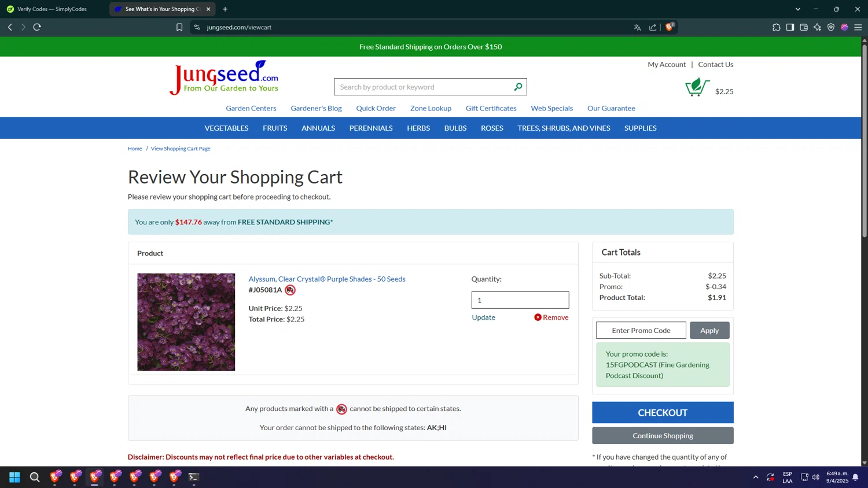Open the SUPPLIES menu

(x=641, y=128)
